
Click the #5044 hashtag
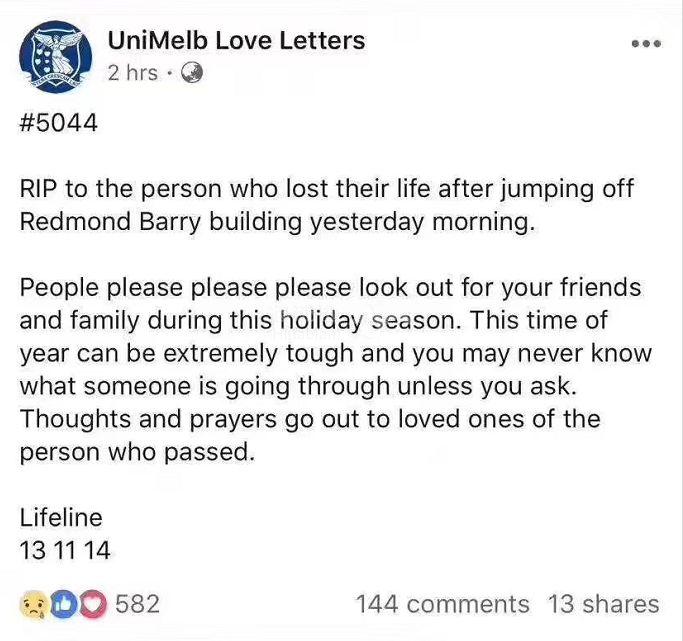tap(58, 122)
